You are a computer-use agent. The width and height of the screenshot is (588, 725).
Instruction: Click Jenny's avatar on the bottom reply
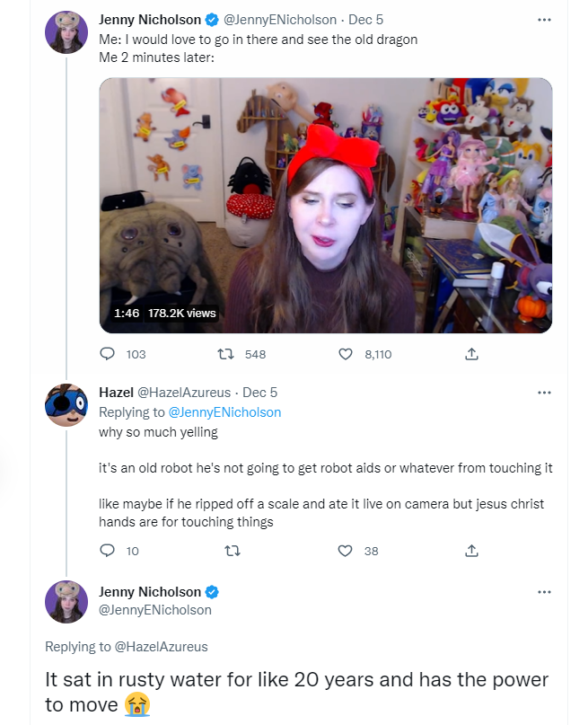tap(66, 602)
